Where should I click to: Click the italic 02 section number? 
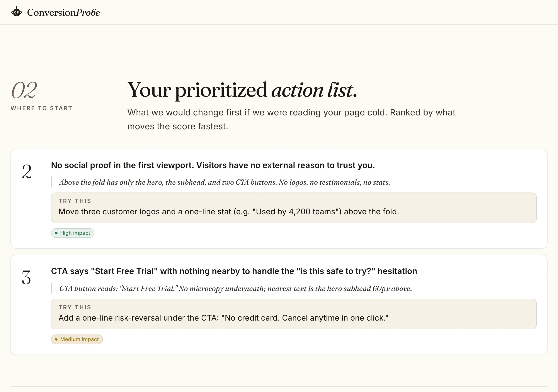[x=24, y=90]
